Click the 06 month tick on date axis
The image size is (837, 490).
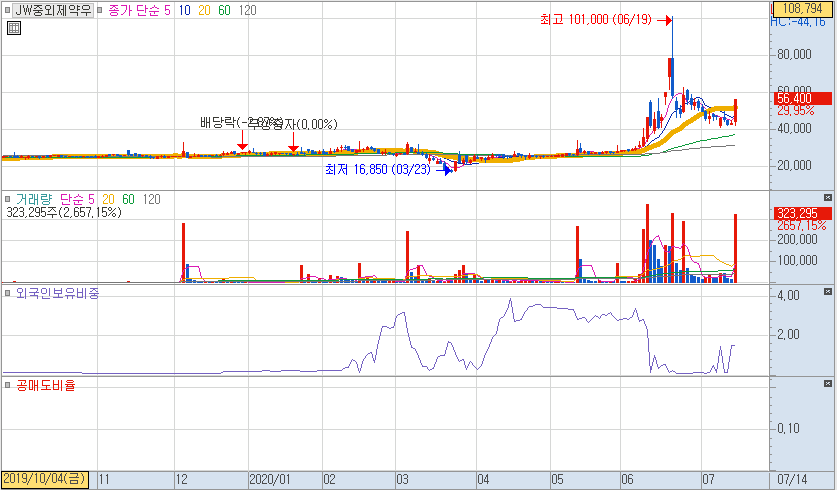click(627, 479)
